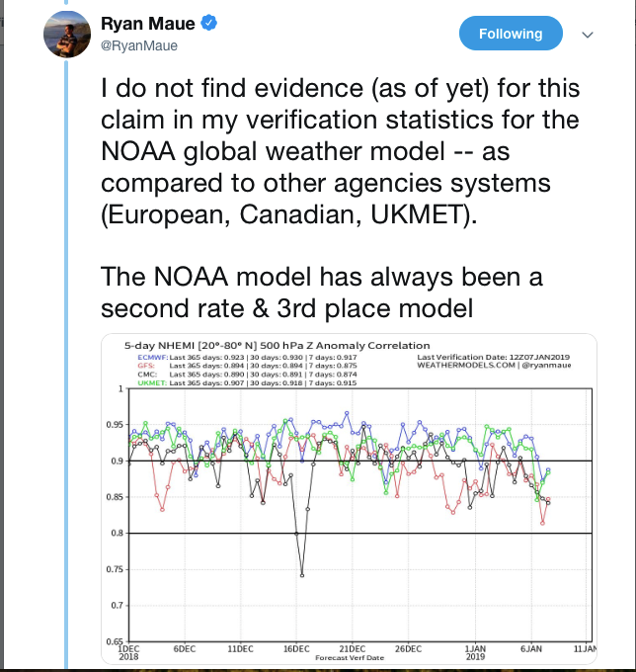Click the 1JAN 2019 axis label
Image resolution: width=636 pixels, height=672 pixels.
(475, 652)
